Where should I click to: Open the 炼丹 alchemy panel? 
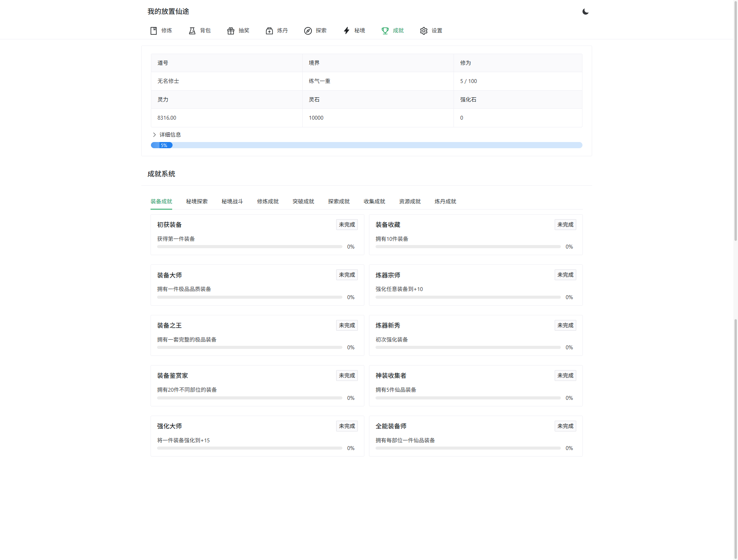tap(276, 30)
